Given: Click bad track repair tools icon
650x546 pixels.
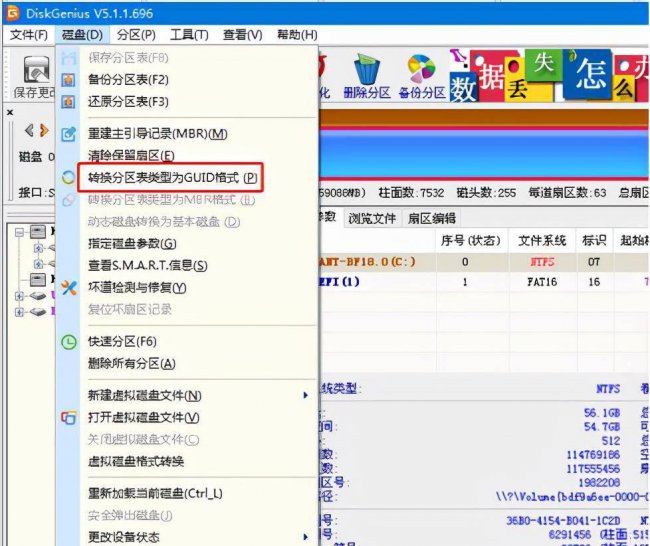Looking at the screenshot, I should click(69, 287).
